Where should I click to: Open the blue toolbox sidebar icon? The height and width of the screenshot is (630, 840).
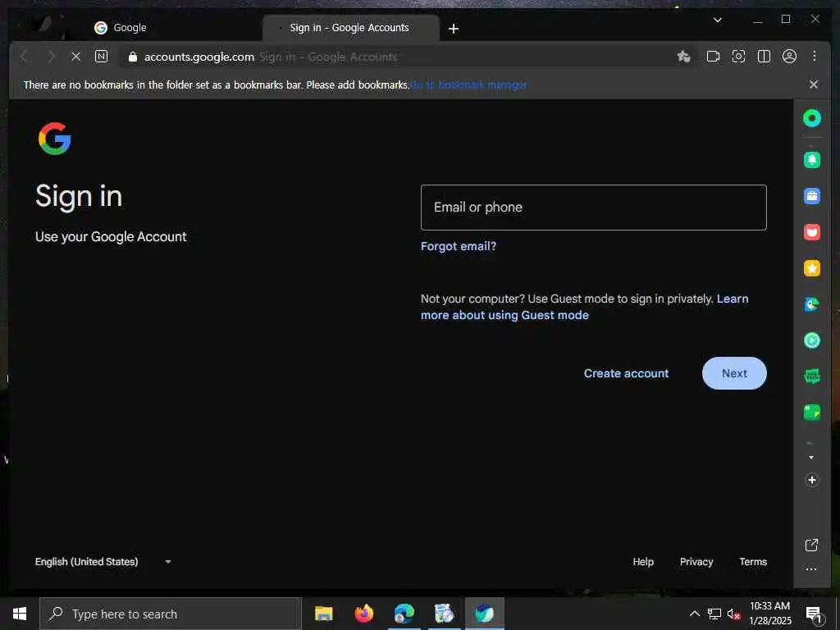(811, 196)
